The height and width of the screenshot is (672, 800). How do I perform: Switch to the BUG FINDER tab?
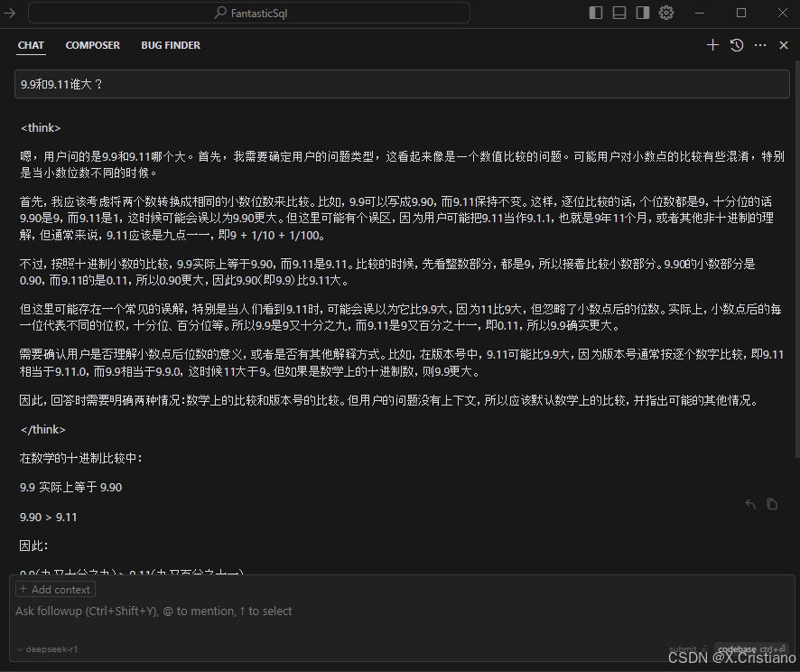tap(171, 45)
